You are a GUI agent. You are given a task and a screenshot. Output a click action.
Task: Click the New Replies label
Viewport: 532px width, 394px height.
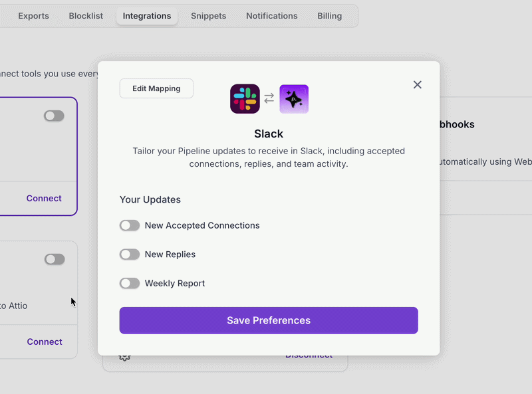click(x=170, y=254)
